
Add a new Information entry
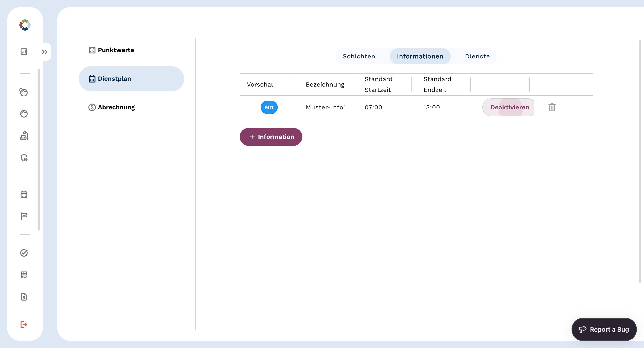click(271, 137)
